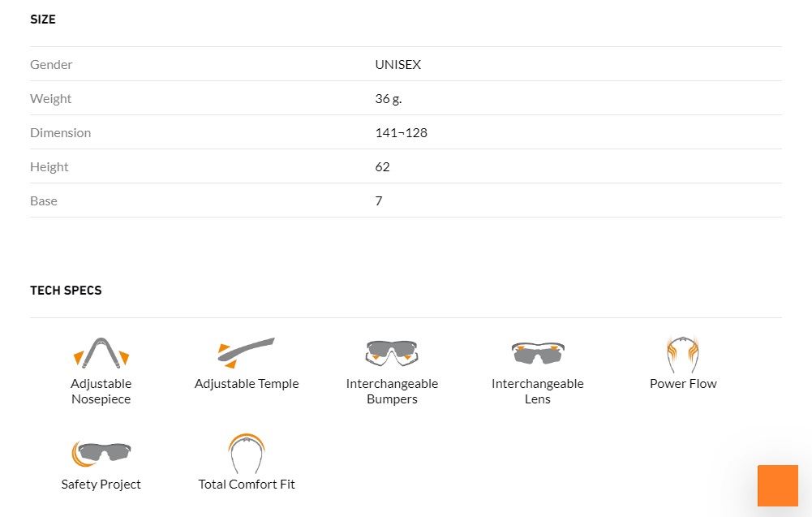The width and height of the screenshot is (812, 517).
Task: Click the Power Flow text label
Action: [683, 384]
